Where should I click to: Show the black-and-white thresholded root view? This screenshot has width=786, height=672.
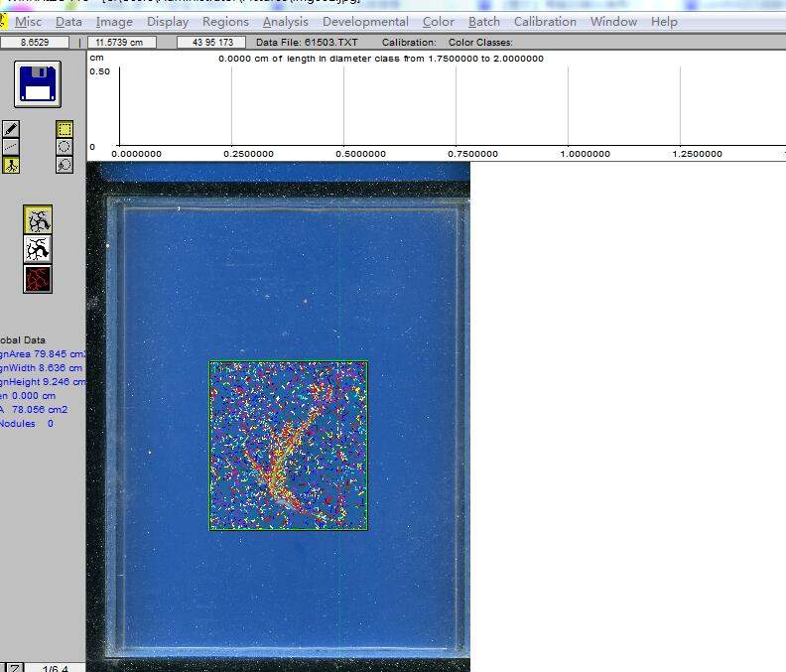pos(38,249)
